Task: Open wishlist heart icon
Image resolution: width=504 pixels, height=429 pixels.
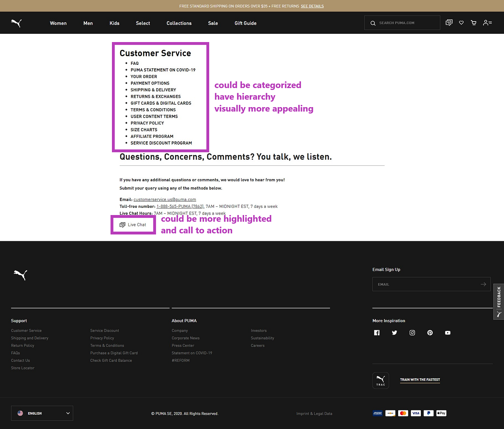Action: point(461,23)
